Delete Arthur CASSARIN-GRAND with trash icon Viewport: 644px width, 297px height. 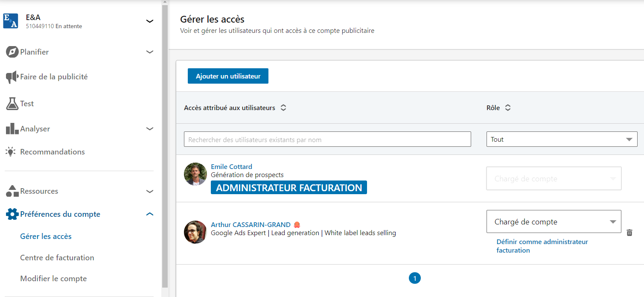coord(629,233)
